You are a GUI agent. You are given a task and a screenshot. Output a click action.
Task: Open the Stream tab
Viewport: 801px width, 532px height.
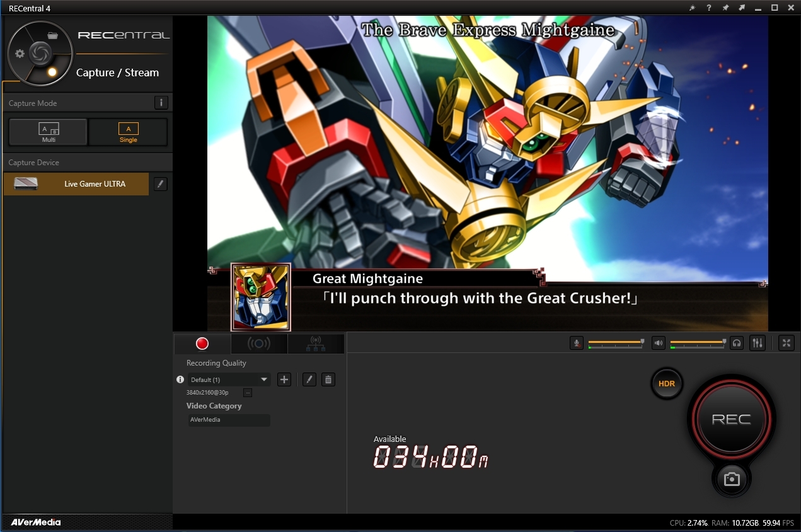coord(259,344)
